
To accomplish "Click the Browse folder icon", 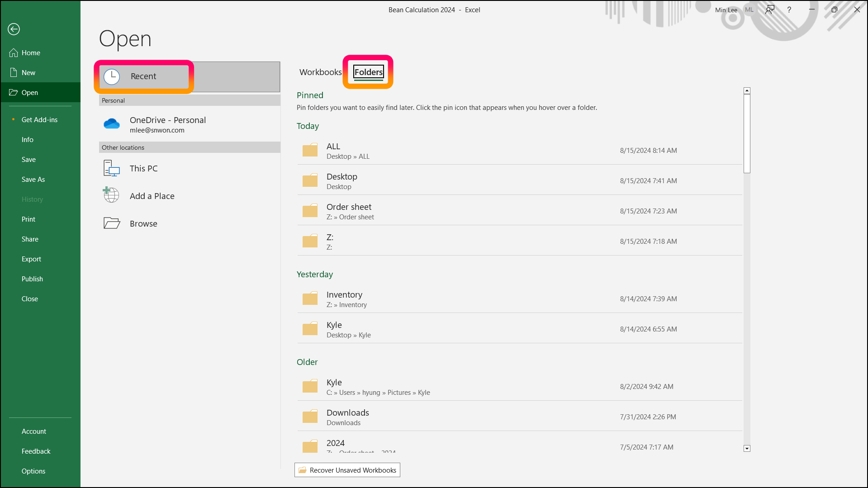I will pos(112,223).
